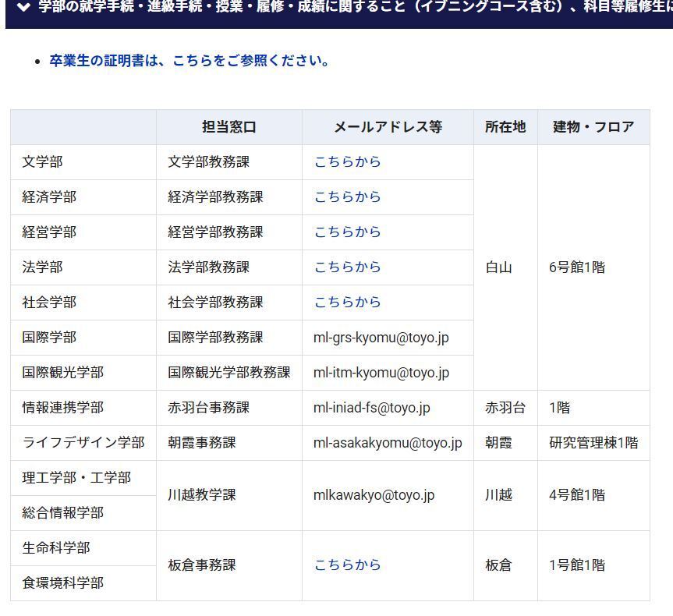Image resolution: width=673 pixels, height=616 pixels.
Task: Select the ml-iniad-fs@toyo.jp email address
Action: (x=371, y=408)
